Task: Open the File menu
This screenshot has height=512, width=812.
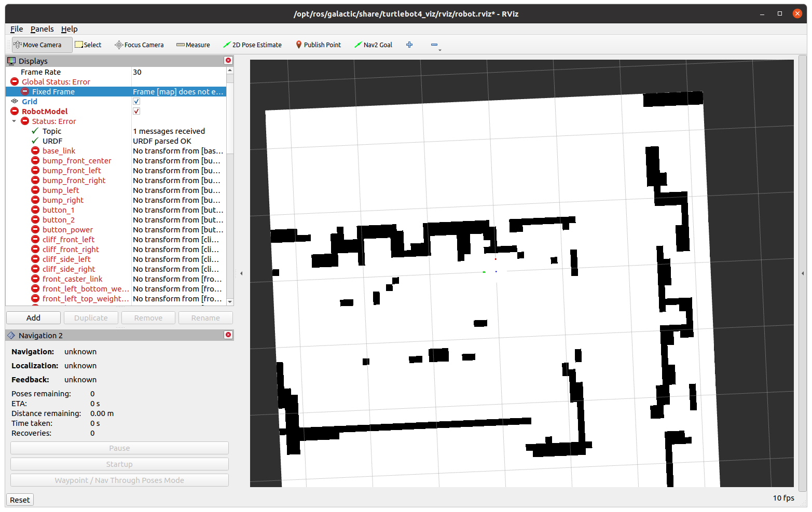Action: click(16, 29)
